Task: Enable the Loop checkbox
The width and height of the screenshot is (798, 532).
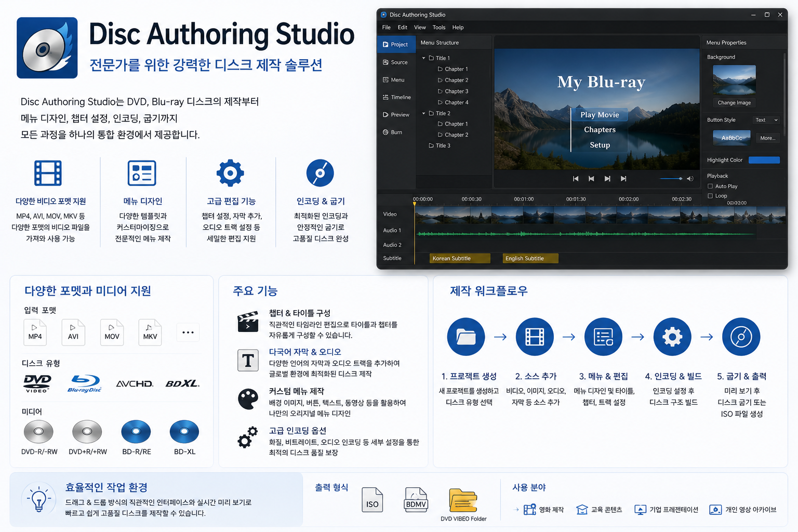Action: [710, 196]
